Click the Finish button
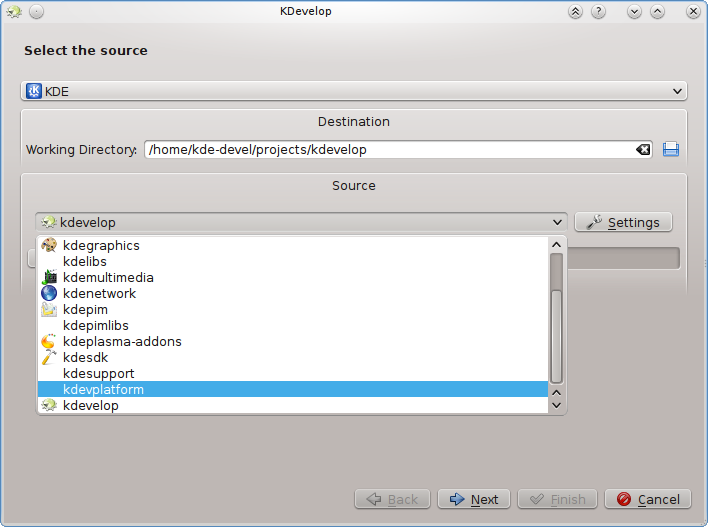 coord(557,499)
